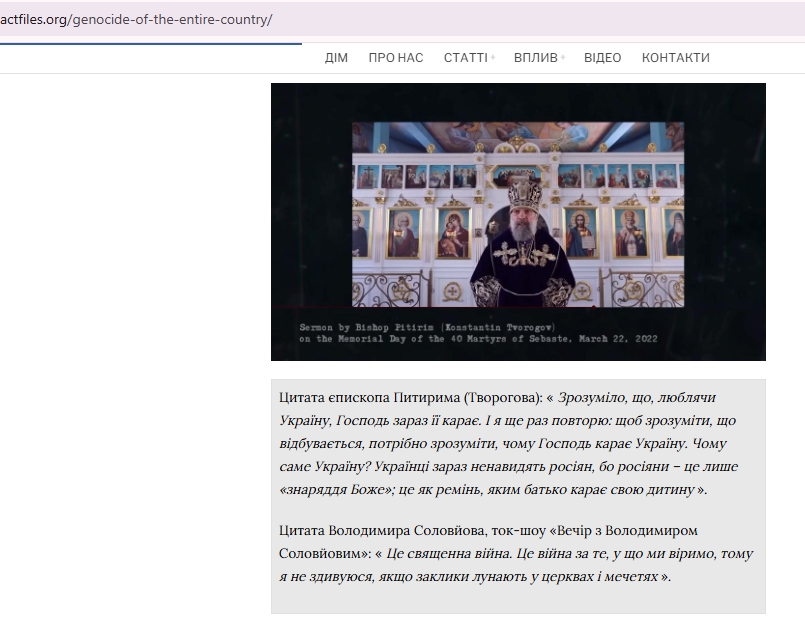The width and height of the screenshot is (805, 618).
Task: Click the page loading progress bar
Action: (x=150, y=44)
